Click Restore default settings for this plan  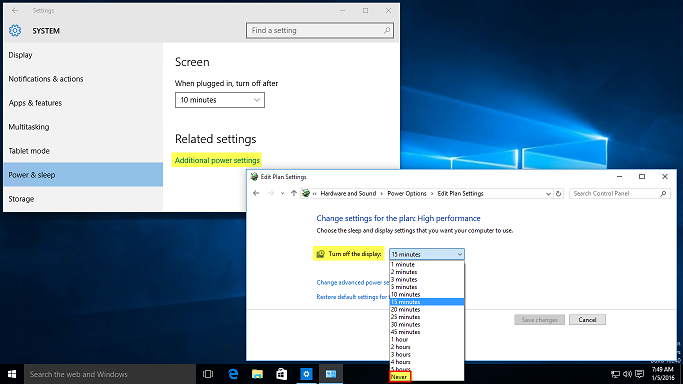click(x=353, y=296)
